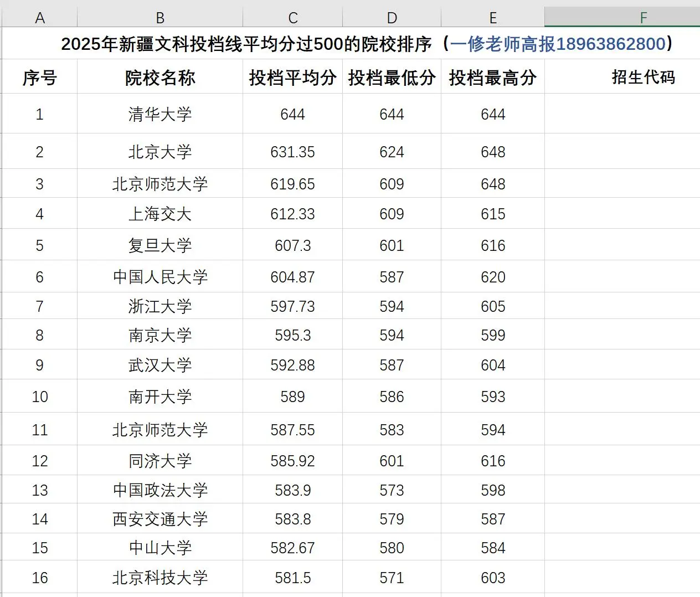Viewport: 700px width, 597px height.
Task: Select the 北京大学 cell
Action: (159, 152)
